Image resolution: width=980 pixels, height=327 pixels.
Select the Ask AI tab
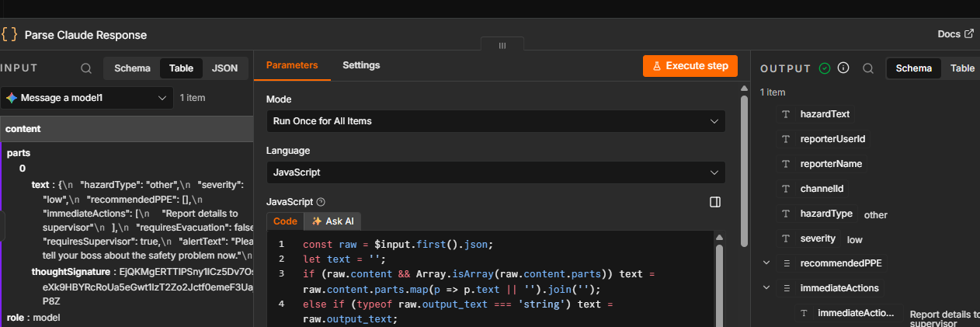pos(332,221)
